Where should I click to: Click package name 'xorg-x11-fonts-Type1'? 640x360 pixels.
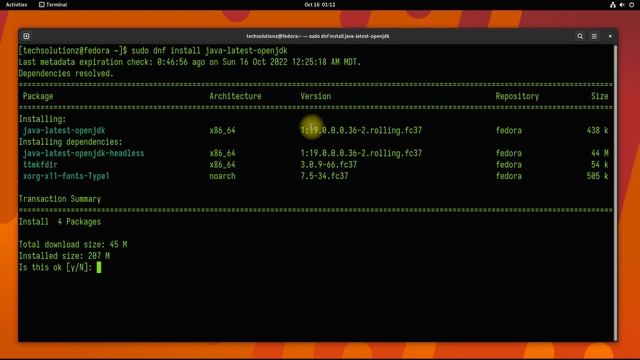66,176
